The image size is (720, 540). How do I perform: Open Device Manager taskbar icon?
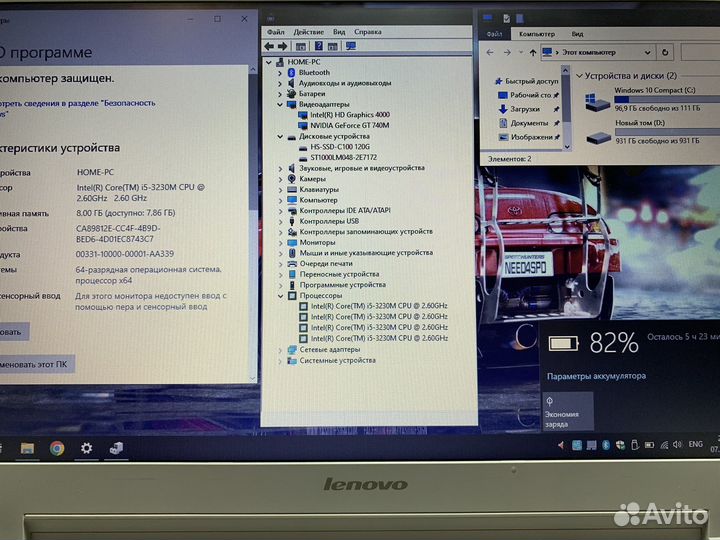[116, 448]
